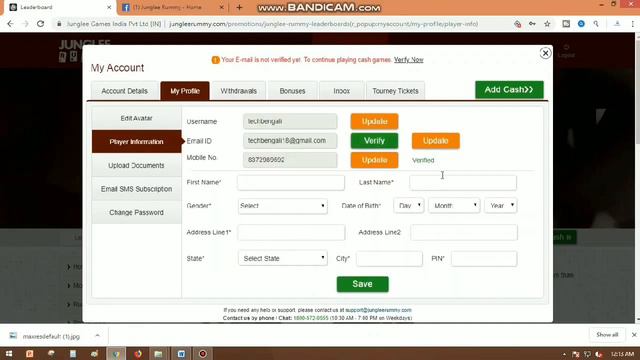Open Month of birth dropdown
Viewport: 640px width, 360px height.
pyautogui.click(x=454, y=206)
